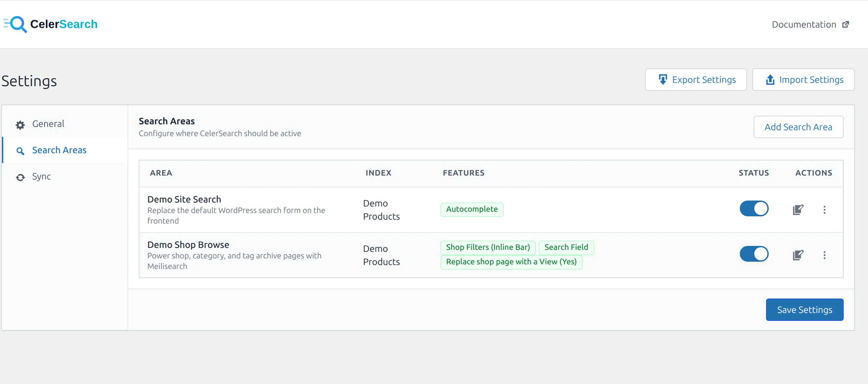This screenshot has width=868, height=384.
Task: Click the gear icon next to General
Action: coord(20,125)
